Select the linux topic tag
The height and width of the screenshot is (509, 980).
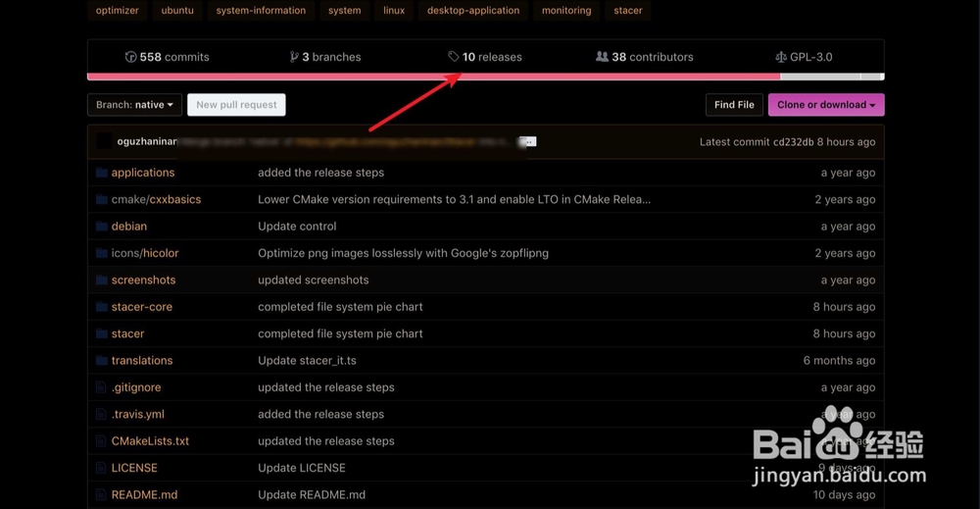(394, 11)
